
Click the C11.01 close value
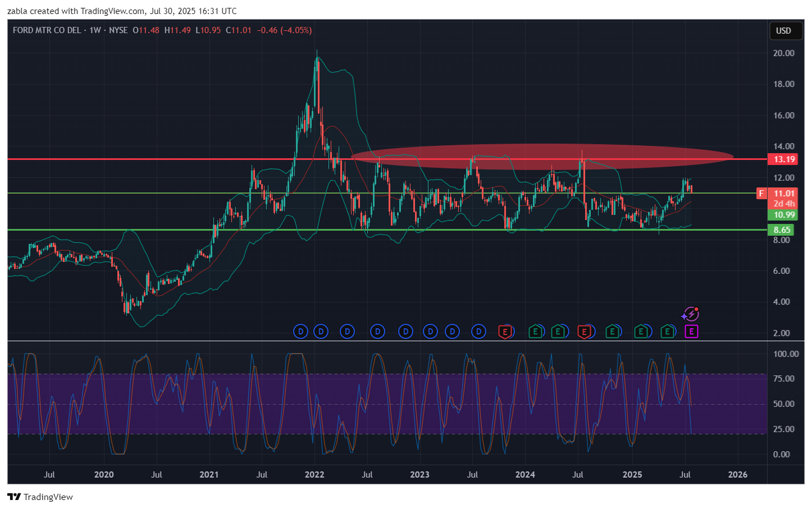239,30
